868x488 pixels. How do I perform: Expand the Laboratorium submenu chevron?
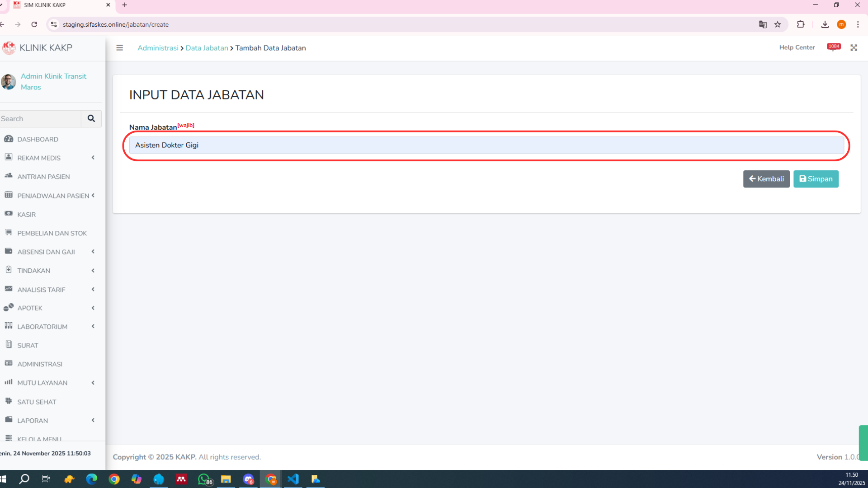point(93,326)
